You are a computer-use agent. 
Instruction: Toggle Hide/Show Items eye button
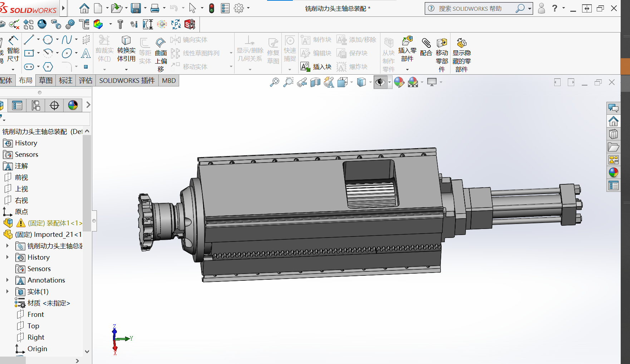[x=380, y=83]
